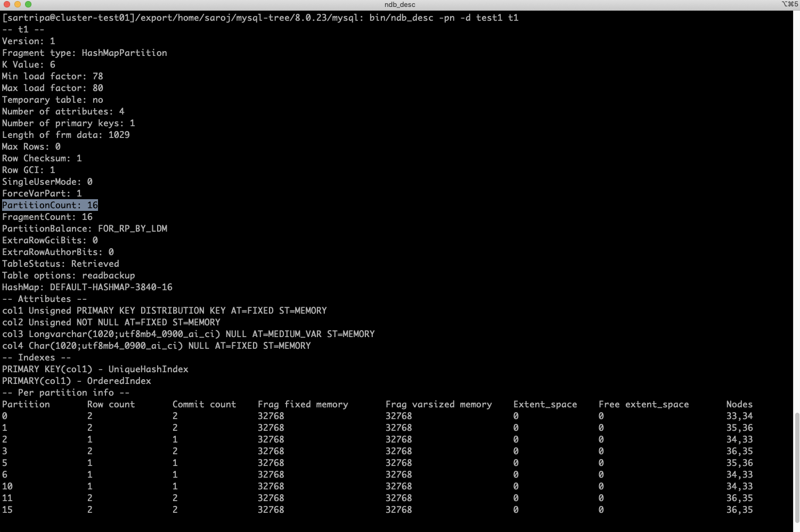Image resolution: width=800 pixels, height=532 pixels.
Task: Click Nodes value 34,33 for partition 2
Action: [x=740, y=439]
